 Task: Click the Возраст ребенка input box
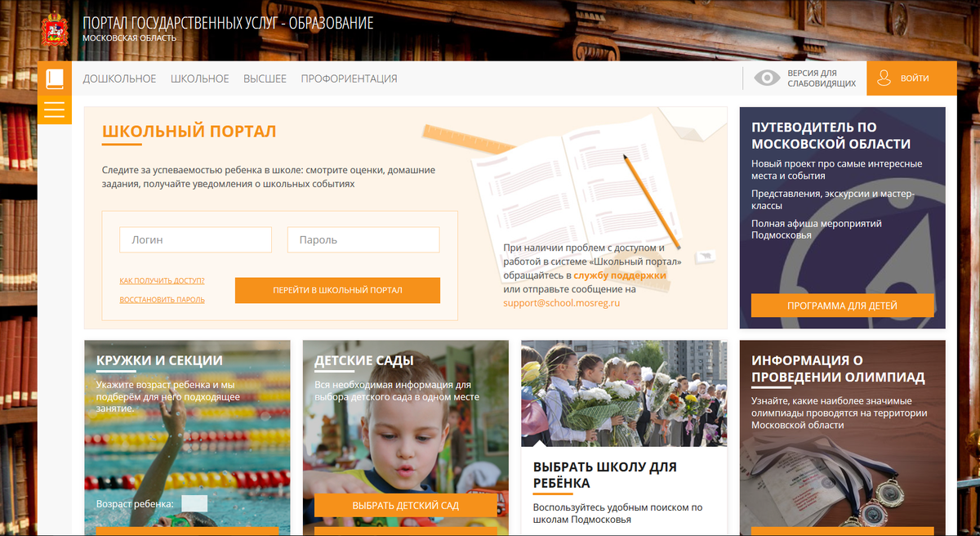click(x=194, y=503)
